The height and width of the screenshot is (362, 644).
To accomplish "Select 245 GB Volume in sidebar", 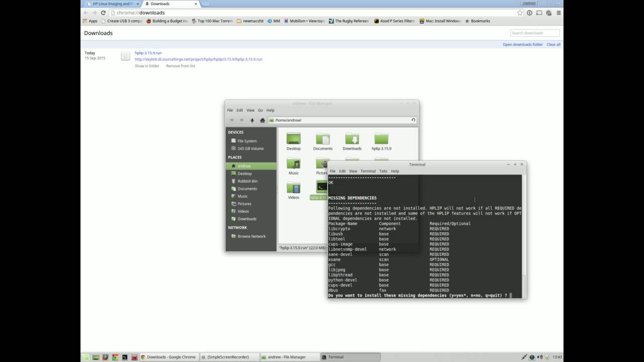I will pyautogui.click(x=251, y=148).
